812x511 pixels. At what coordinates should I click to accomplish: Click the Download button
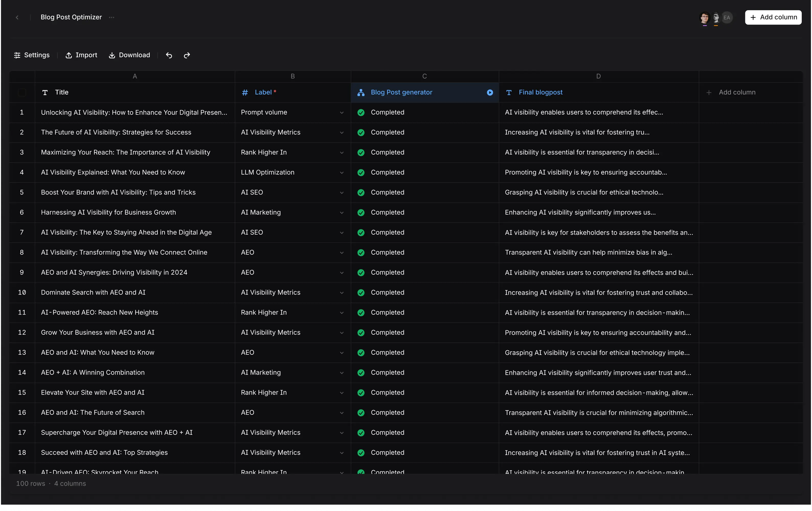point(129,55)
